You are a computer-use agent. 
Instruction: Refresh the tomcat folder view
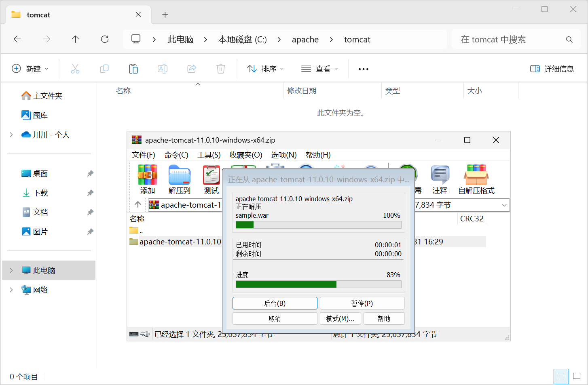(x=105, y=39)
